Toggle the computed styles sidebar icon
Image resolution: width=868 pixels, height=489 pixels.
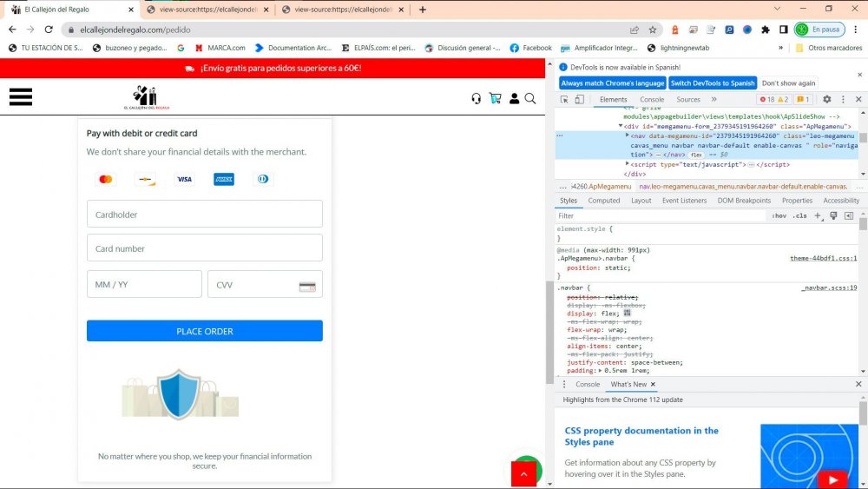(849, 216)
